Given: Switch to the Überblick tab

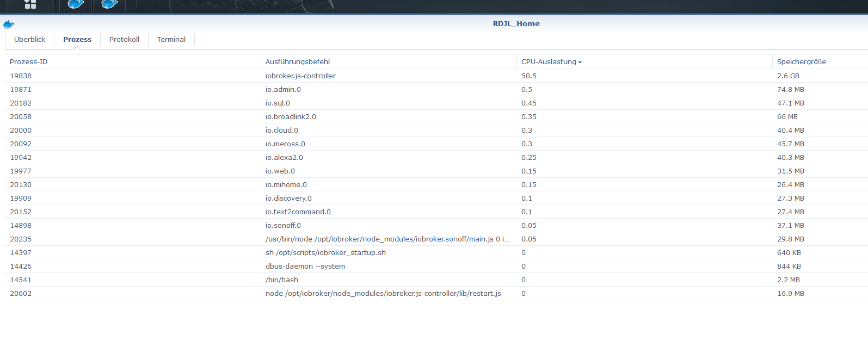Looking at the screenshot, I should click(x=30, y=40).
